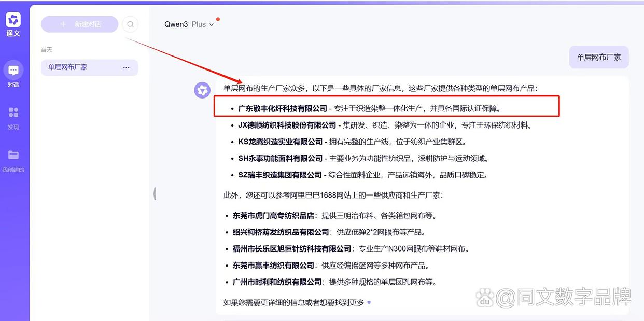Click the JX德顺纺织科技股份有限公司 entry

pos(287,125)
